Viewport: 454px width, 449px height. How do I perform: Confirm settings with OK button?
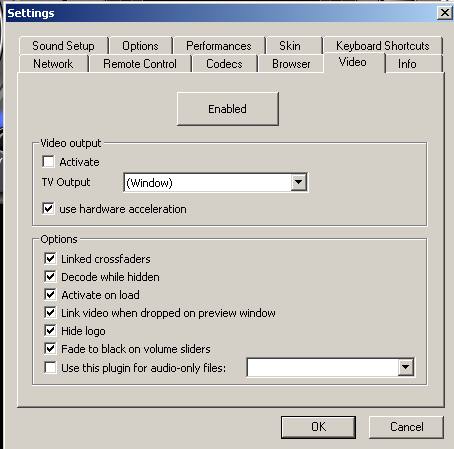tap(318, 427)
